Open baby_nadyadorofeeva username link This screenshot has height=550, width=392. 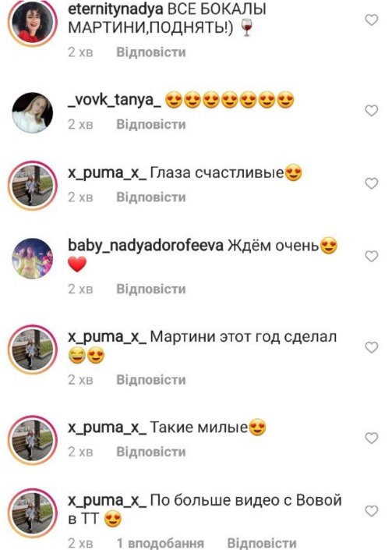(146, 246)
